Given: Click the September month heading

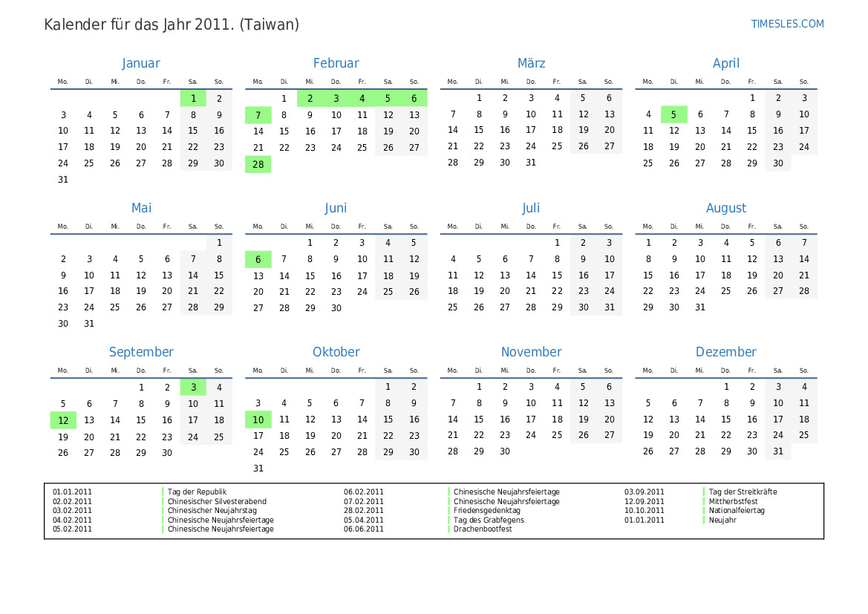Looking at the screenshot, I should [141, 353].
